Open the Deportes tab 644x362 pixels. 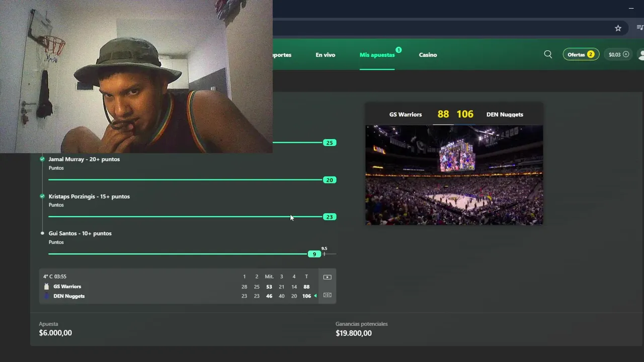click(282, 55)
